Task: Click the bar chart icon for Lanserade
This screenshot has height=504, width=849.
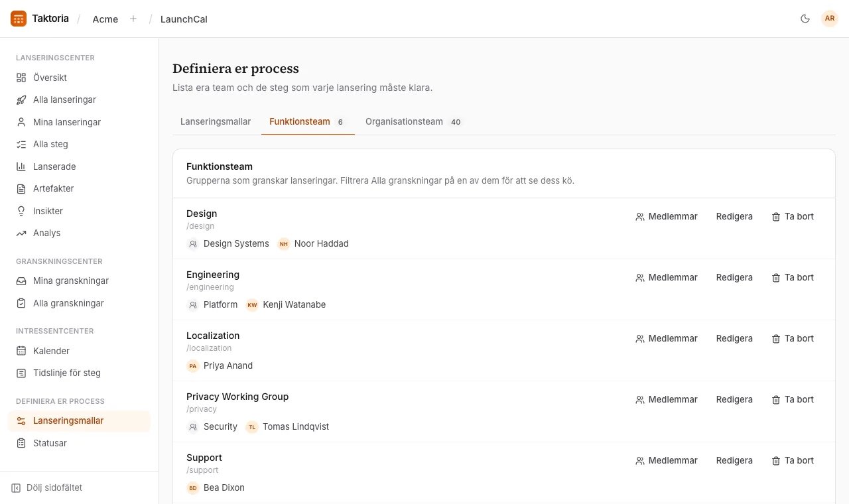Action: coord(21,166)
